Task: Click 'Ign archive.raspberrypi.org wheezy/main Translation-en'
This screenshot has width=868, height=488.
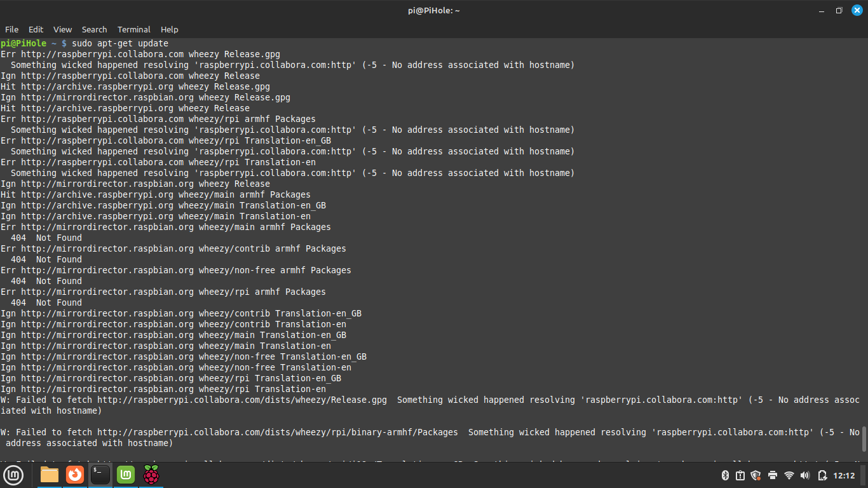Action: (156, 216)
